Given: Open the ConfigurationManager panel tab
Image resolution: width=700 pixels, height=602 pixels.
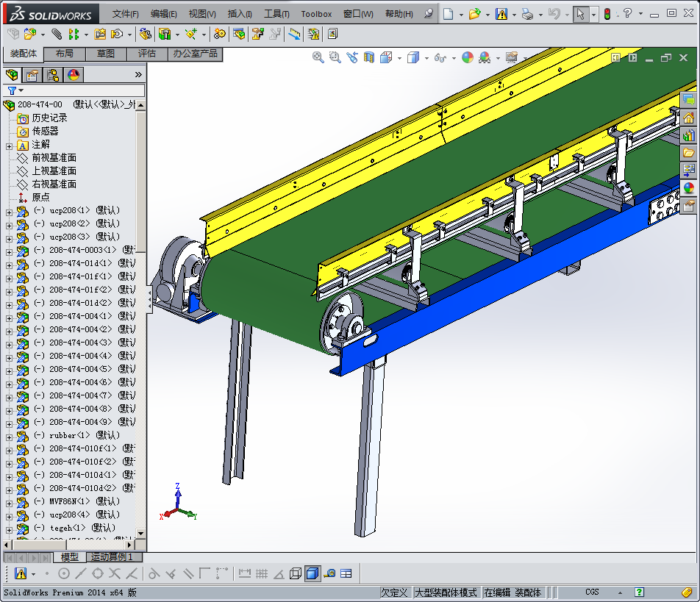Looking at the screenshot, I should coord(53,74).
